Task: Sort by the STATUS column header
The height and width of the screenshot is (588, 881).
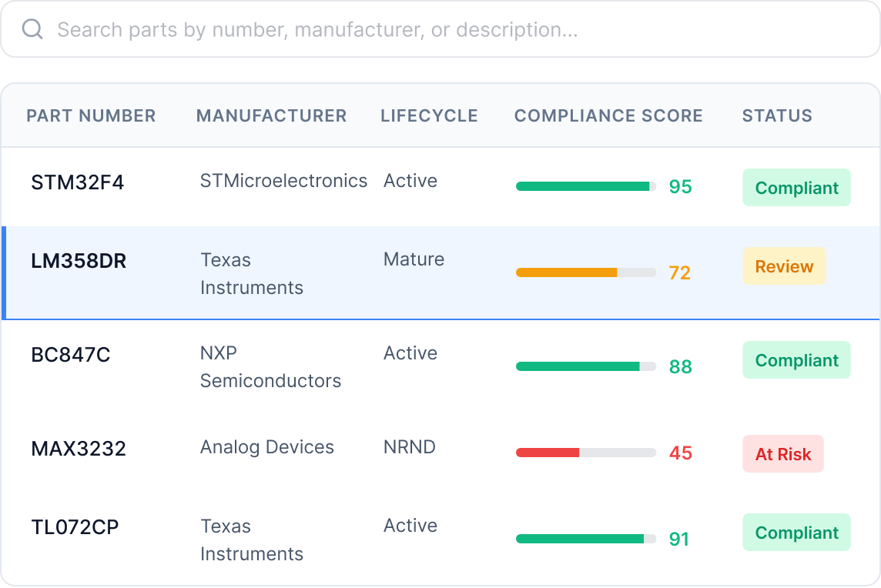Action: (x=777, y=115)
